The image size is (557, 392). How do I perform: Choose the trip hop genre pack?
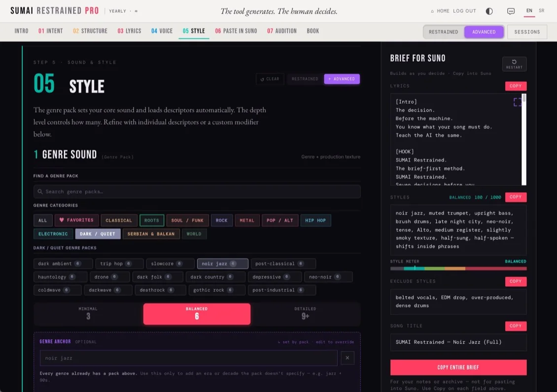click(119, 264)
